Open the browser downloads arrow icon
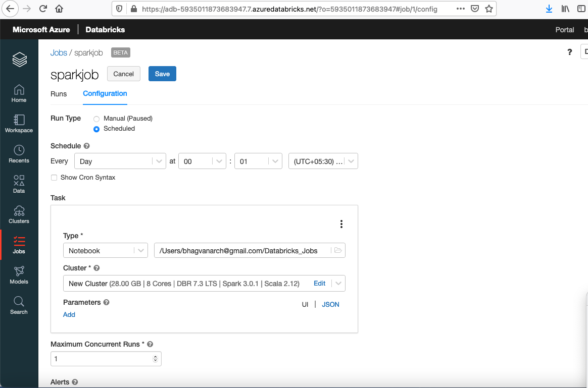The height and width of the screenshot is (388, 588). point(549,9)
